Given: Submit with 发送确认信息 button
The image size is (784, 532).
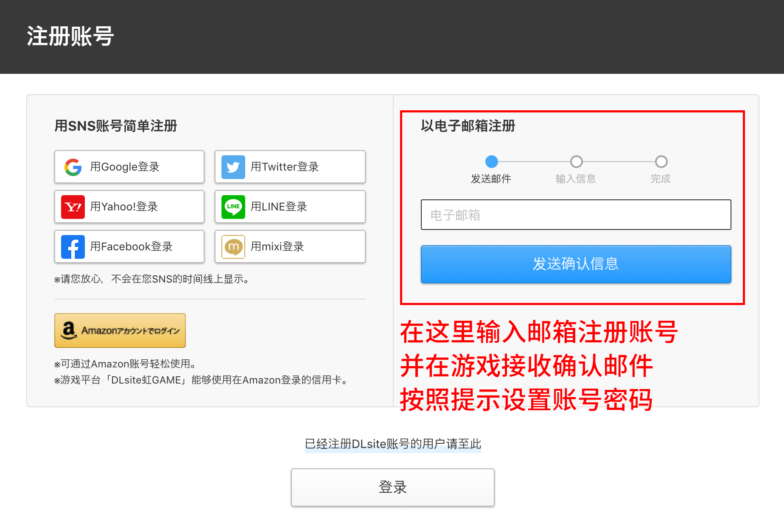Looking at the screenshot, I should [576, 264].
